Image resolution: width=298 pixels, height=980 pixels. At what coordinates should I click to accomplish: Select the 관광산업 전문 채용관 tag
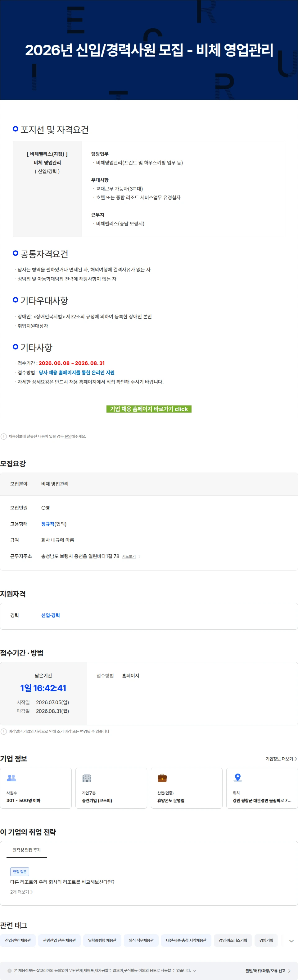[59, 940]
